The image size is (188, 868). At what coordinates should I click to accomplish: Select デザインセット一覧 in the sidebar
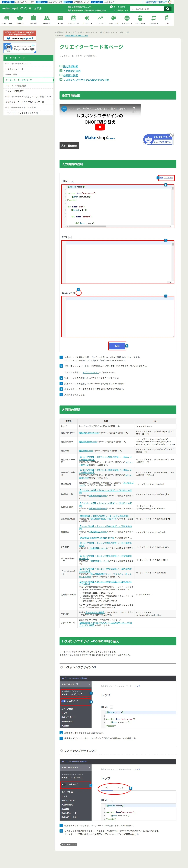coord(28,69)
